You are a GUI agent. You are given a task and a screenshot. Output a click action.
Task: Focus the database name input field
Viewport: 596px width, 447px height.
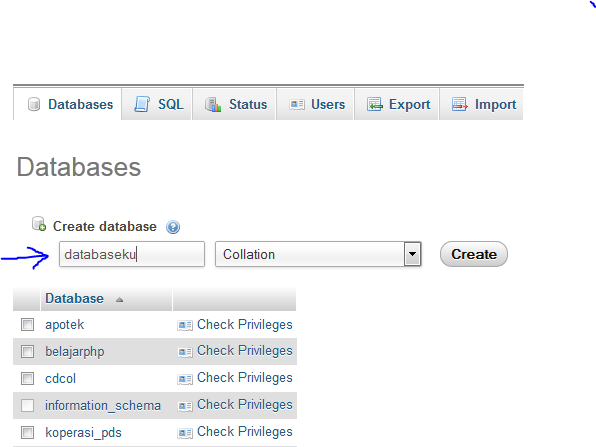click(132, 254)
